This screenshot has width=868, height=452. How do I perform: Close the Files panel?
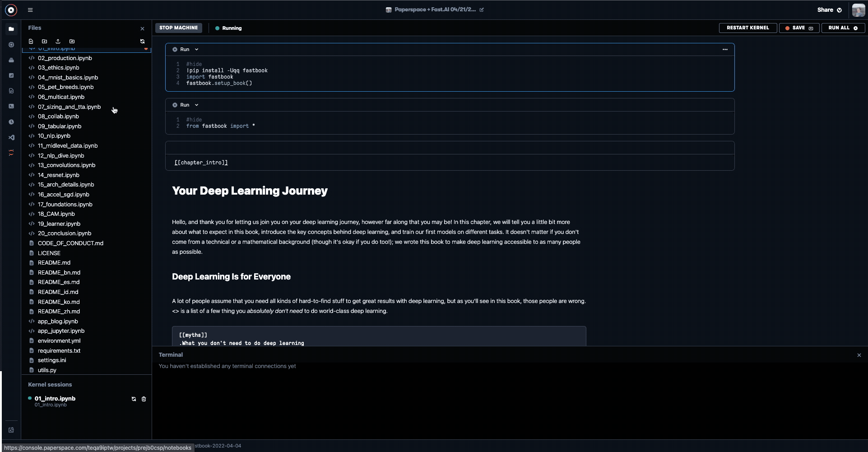coord(142,28)
